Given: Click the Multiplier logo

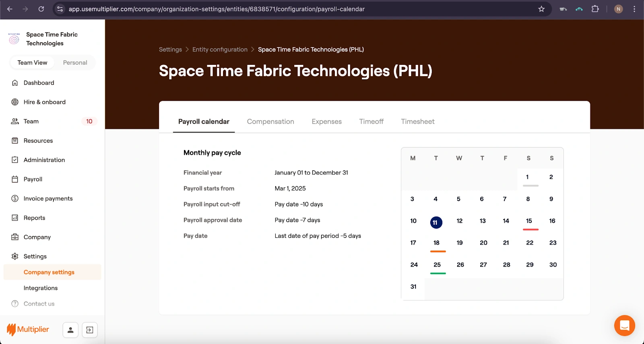Looking at the screenshot, I should [28, 329].
